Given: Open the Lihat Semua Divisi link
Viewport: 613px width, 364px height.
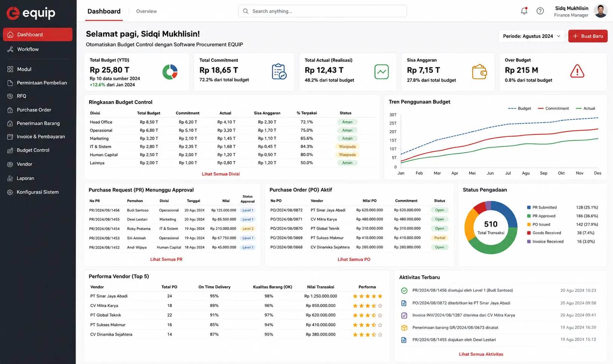Looking at the screenshot, I should pyautogui.click(x=221, y=174).
